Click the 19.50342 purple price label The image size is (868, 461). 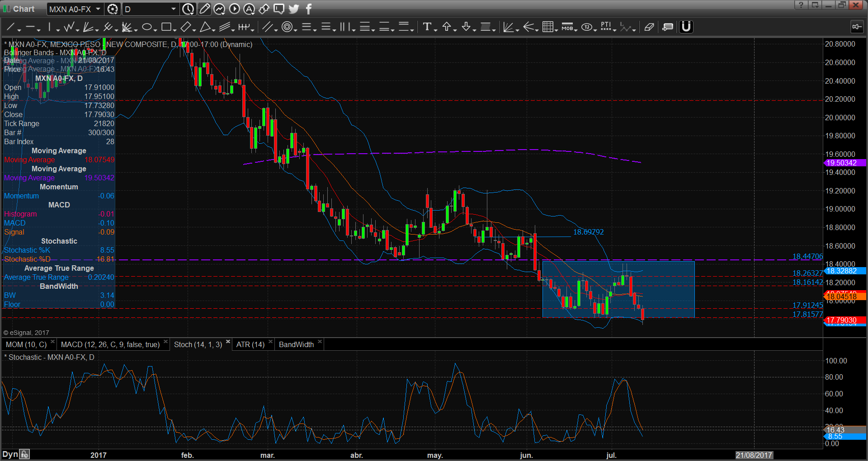[845, 163]
